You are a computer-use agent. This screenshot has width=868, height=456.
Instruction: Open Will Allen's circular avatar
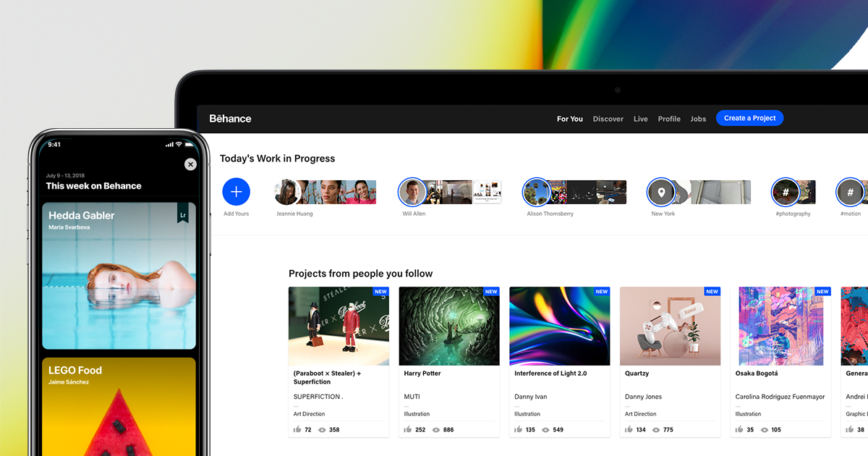coord(412,192)
